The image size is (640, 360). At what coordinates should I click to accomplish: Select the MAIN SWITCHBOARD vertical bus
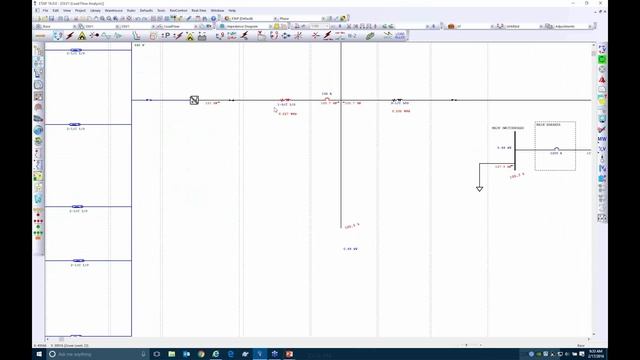point(515,151)
